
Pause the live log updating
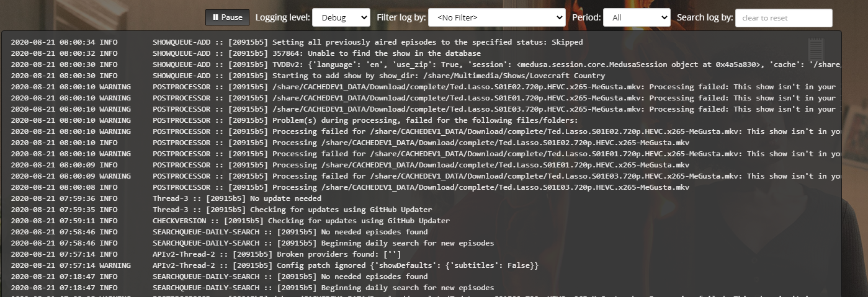pyautogui.click(x=227, y=17)
